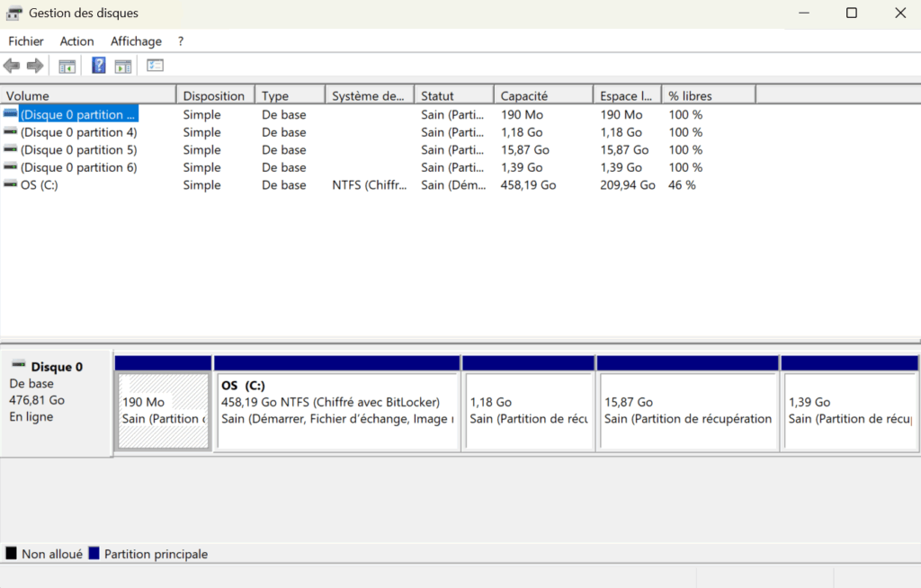Select the OS (C:) volume row
The image size is (921, 588).
coord(39,185)
